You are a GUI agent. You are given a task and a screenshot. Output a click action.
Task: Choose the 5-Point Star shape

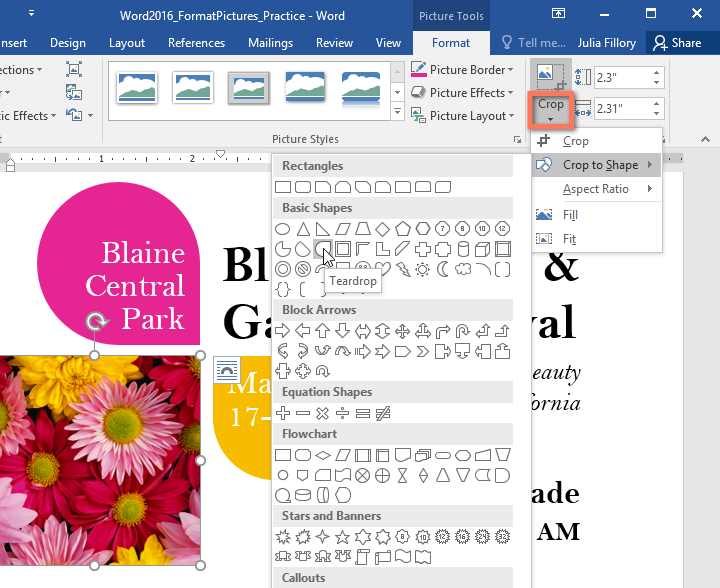(343, 537)
